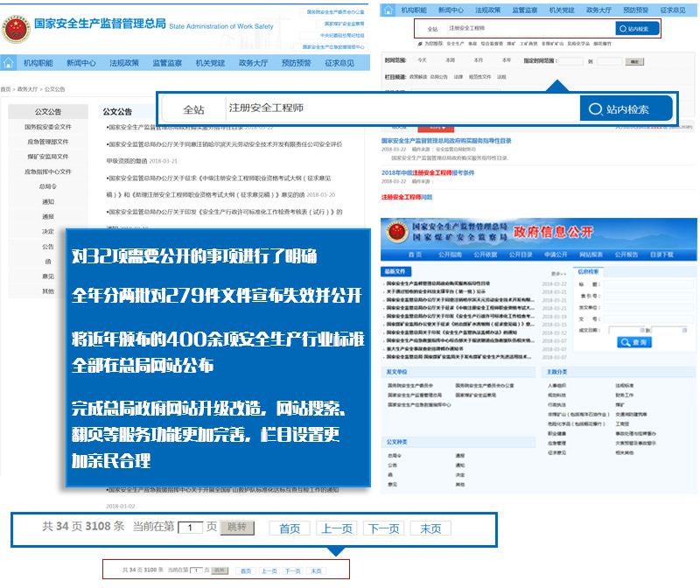Select the 本周 time range option

(450, 60)
